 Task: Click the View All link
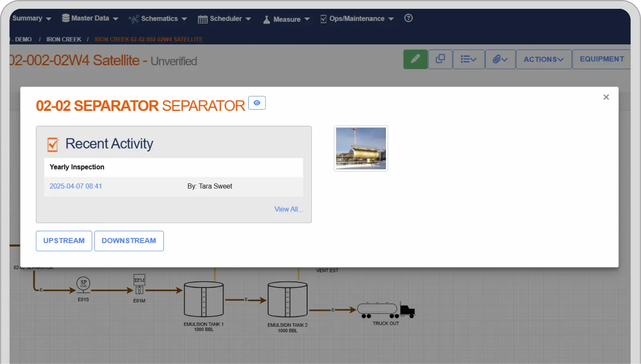pyautogui.click(x=288, y=209)
